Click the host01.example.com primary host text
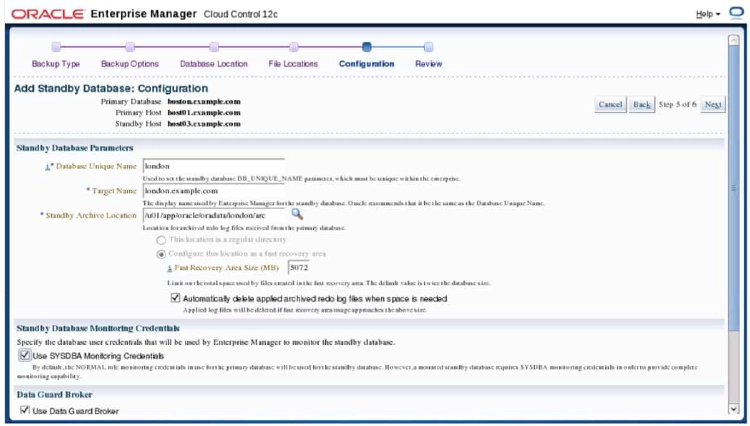The image size is (750, 426). coord(204,113)
